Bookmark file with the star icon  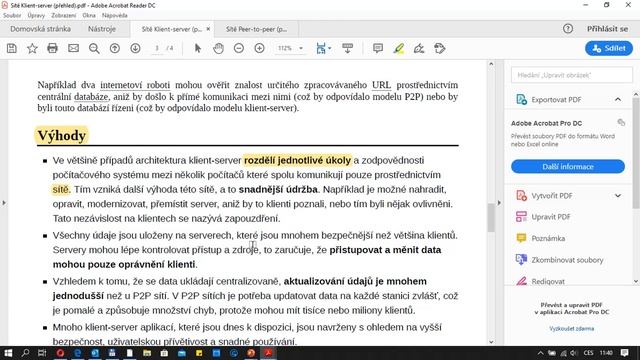32,48
